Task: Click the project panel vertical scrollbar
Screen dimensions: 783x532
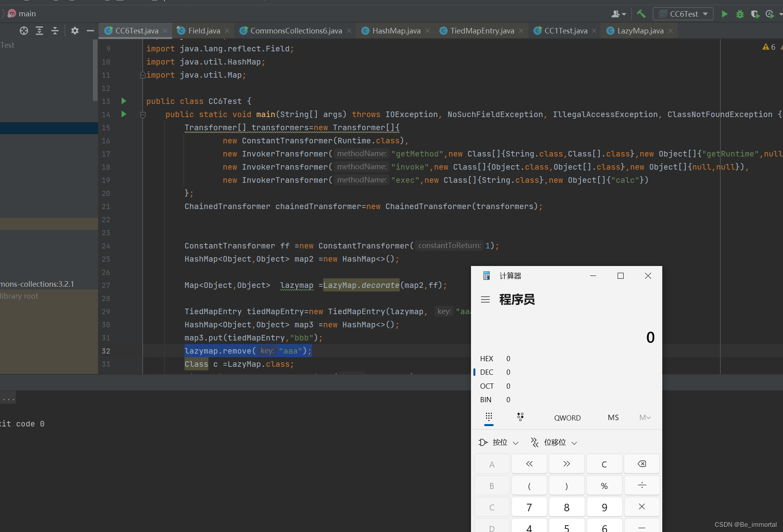Action: (95, 70)
